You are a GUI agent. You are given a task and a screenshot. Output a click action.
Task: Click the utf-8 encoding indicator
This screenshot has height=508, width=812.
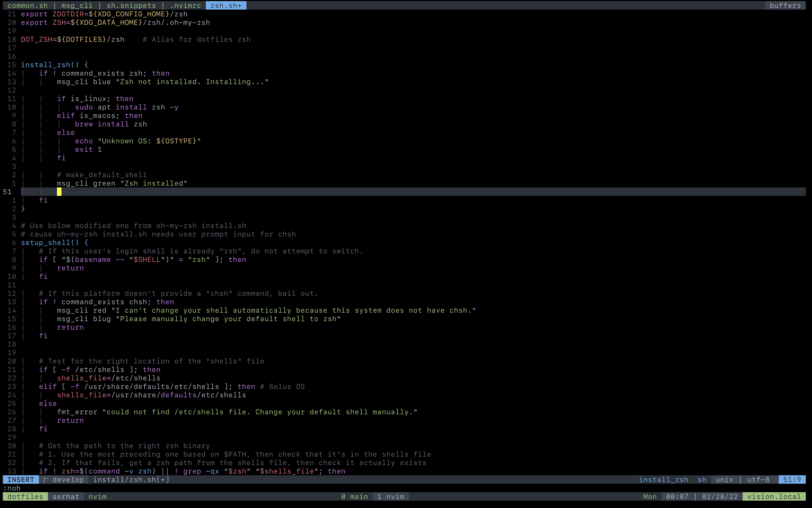758,480
